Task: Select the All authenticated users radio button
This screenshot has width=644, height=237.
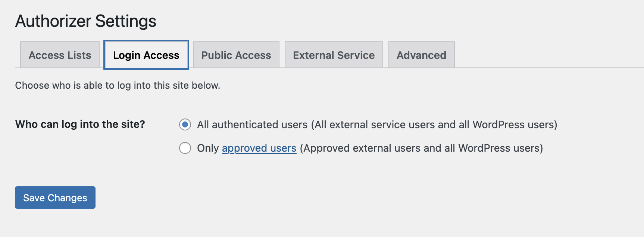Action: tap(185, 124)
